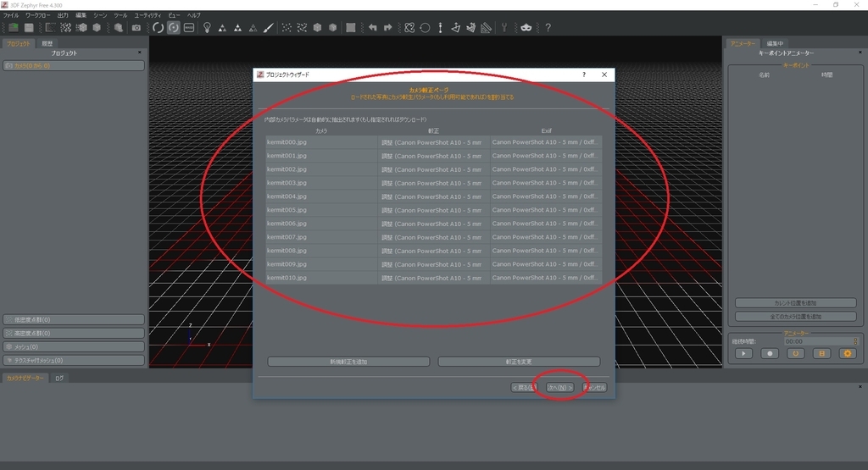Click the save project floppy icon
The image size is (868, 470).
click(29, 28)
